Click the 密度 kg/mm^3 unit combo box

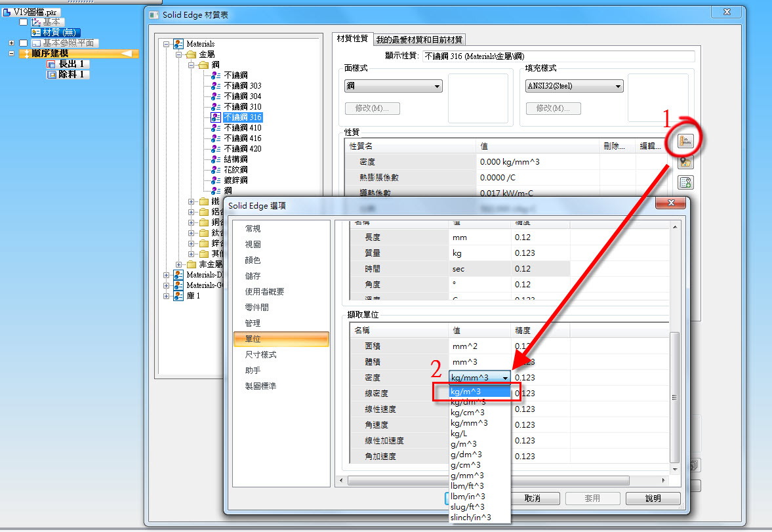coord(479,377)
